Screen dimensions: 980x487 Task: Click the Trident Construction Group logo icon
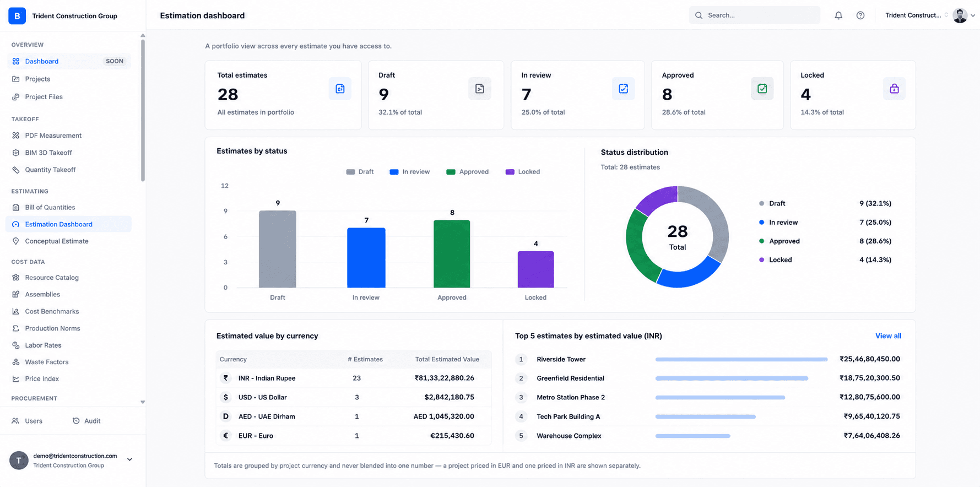pyautogui.click(x=17, y=16)
